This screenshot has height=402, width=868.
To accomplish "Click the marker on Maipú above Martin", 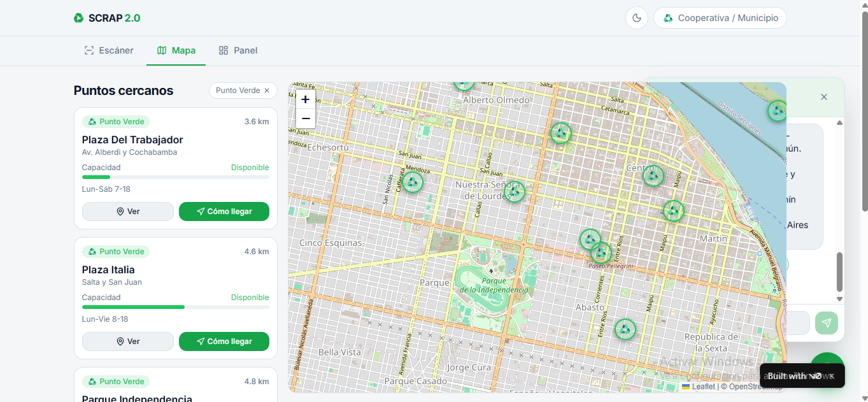I will point(673,211).
